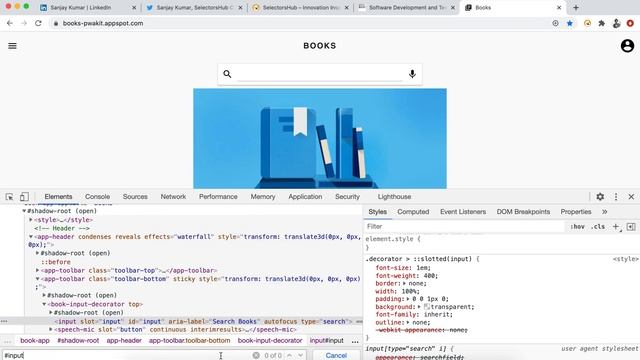
Task: Close the DevTools panel
Action: pyautogui.click(x=631, y=197)
